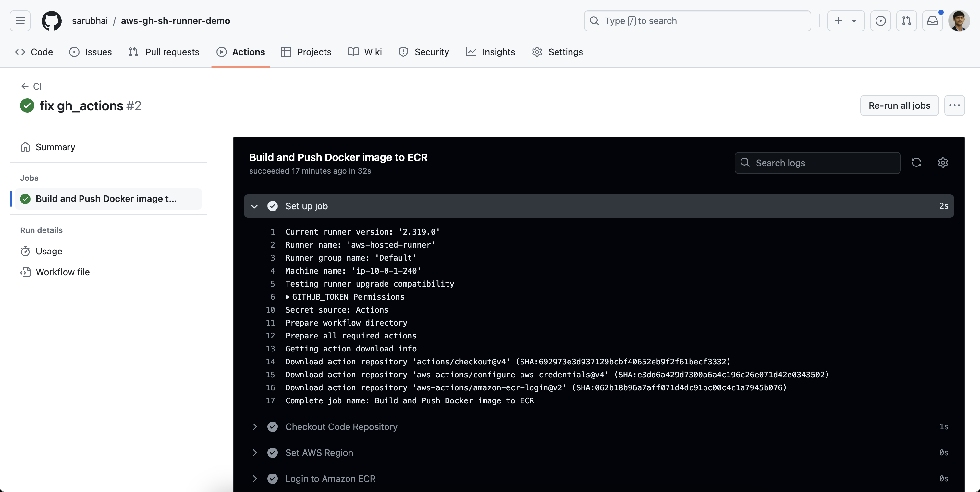Open the create new plus dropdown
Screen dimensions: 980x492
845,20
